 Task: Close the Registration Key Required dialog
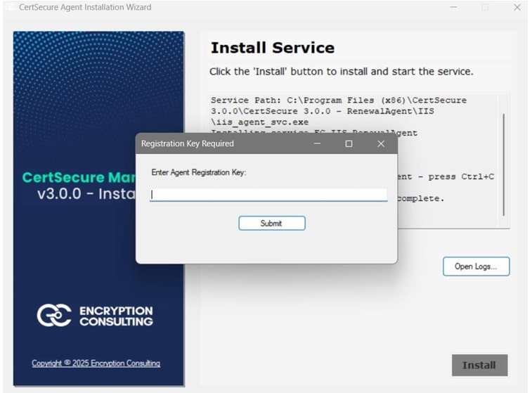tap(381, 143)
